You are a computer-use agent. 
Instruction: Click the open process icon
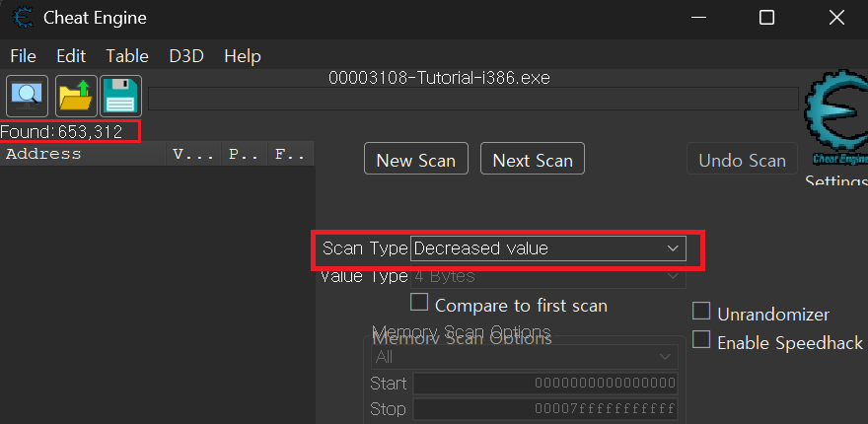27,96
